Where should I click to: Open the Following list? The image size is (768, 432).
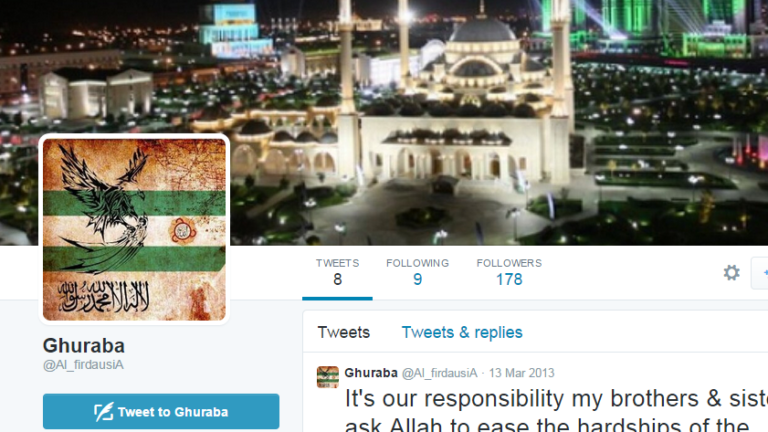click(417, 273)
